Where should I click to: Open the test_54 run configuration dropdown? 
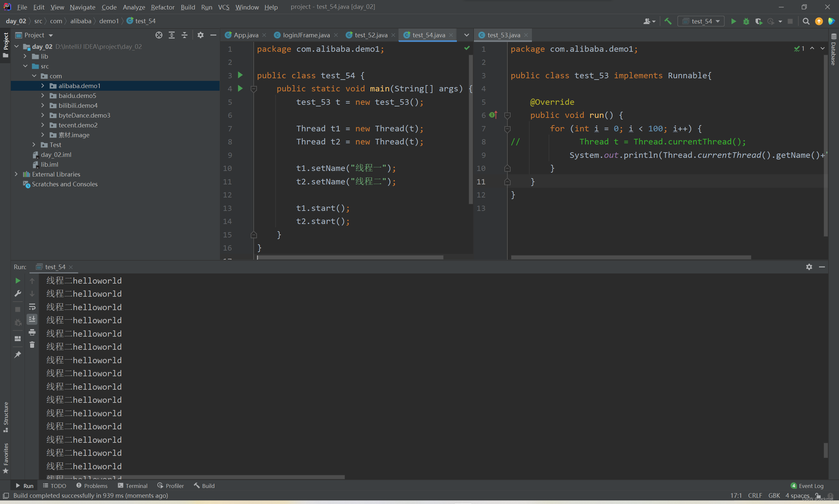pos(701,21)
